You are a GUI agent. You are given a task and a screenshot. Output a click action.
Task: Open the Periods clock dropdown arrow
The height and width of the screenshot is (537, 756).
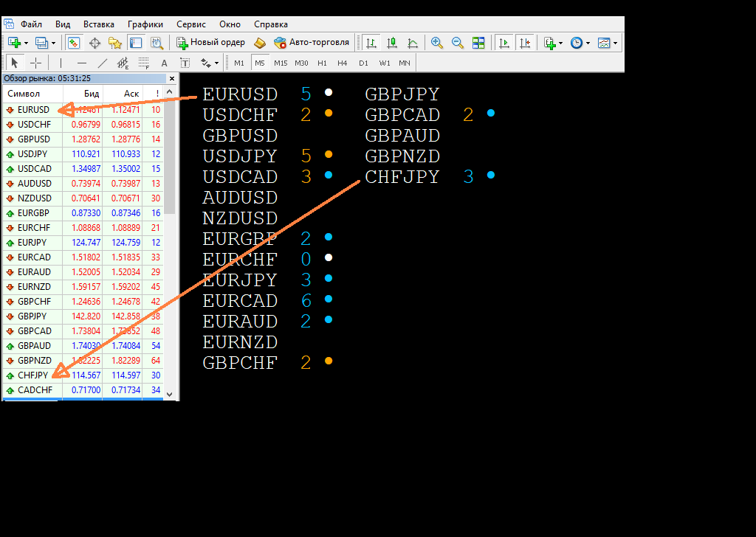tap(588, 44)
